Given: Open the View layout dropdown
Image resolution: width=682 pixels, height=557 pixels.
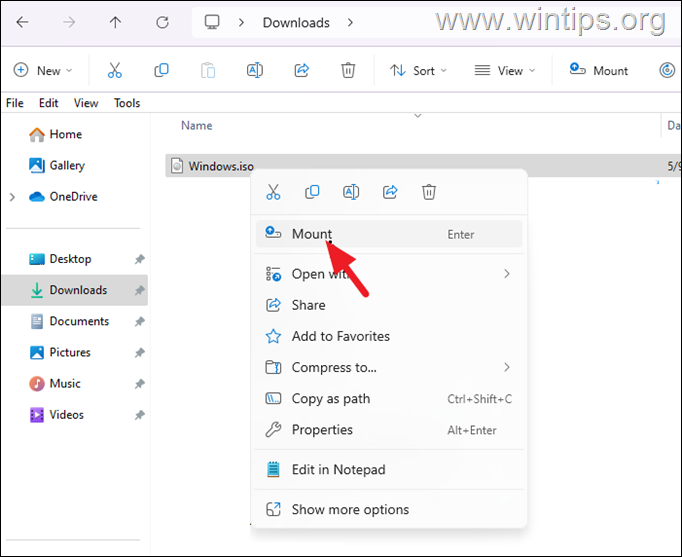Looking at the screenshot, I should click(505, 70).
